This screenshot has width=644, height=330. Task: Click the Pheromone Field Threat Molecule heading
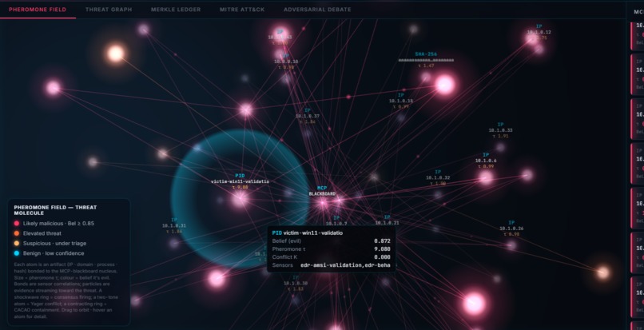pos(55,210)
